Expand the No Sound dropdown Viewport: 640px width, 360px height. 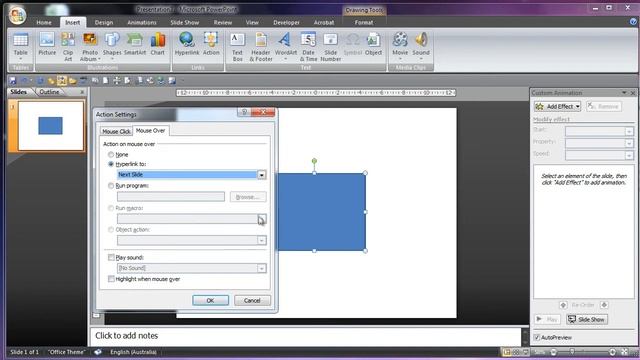(262, 268)
